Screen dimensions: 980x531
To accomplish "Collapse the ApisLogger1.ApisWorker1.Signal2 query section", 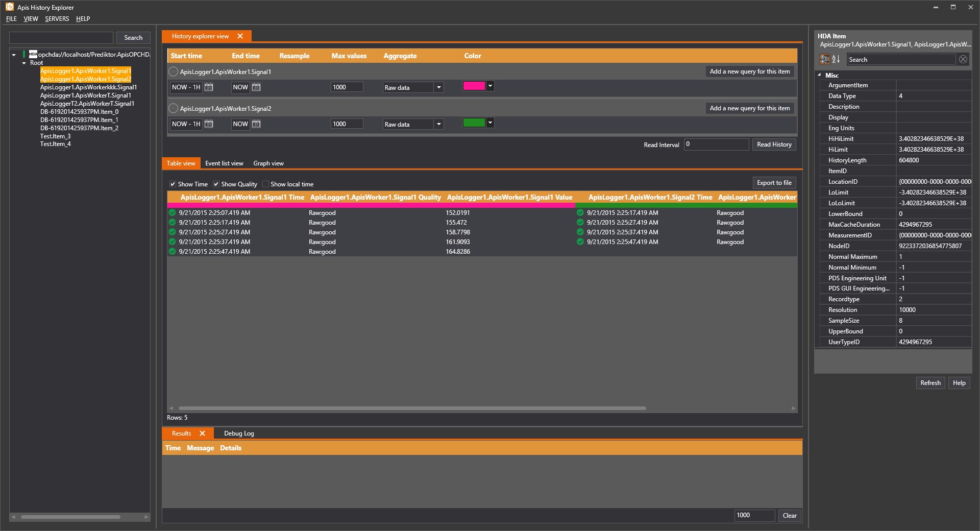I will 174,108.
